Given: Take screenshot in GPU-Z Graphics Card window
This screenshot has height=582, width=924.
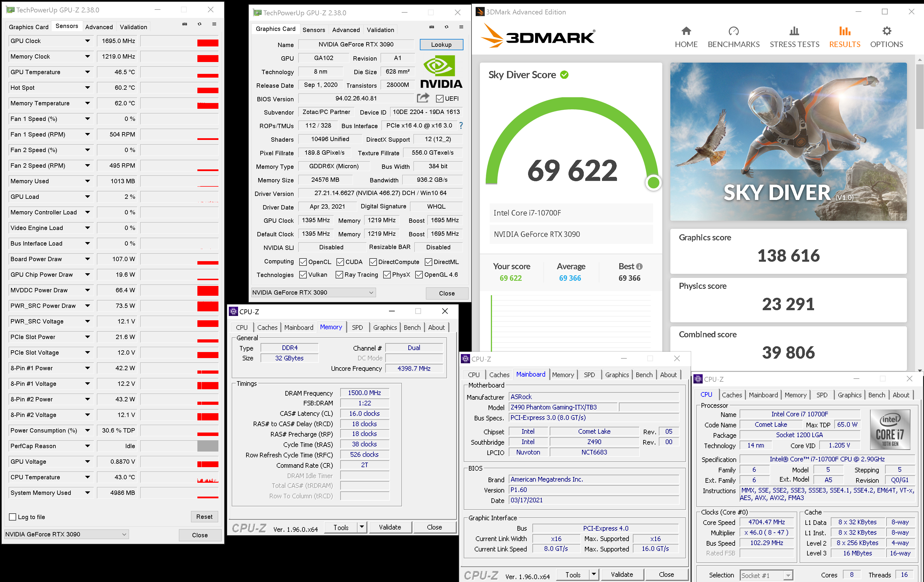Looking at the screenshot, I should click(432, 27).
